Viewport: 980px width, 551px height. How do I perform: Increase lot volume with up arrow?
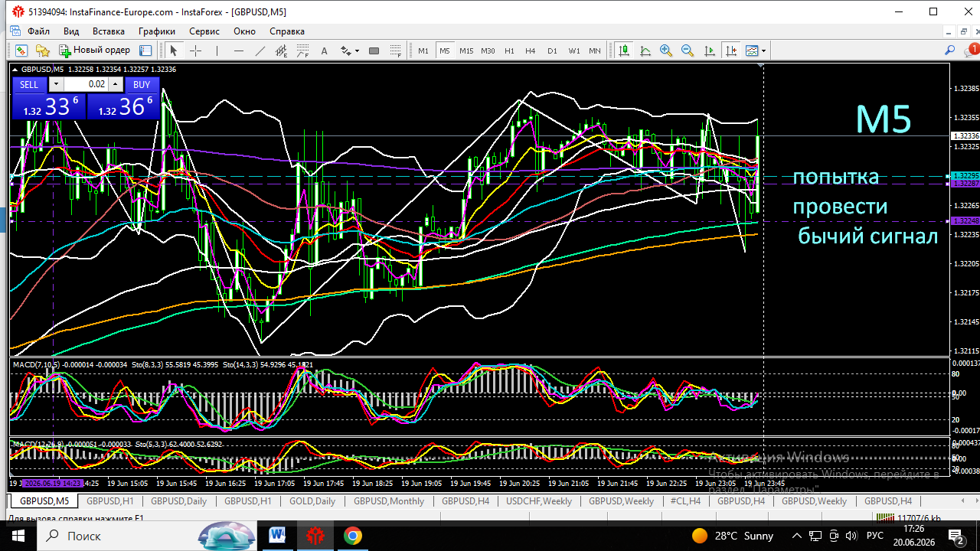click(115, 84)
